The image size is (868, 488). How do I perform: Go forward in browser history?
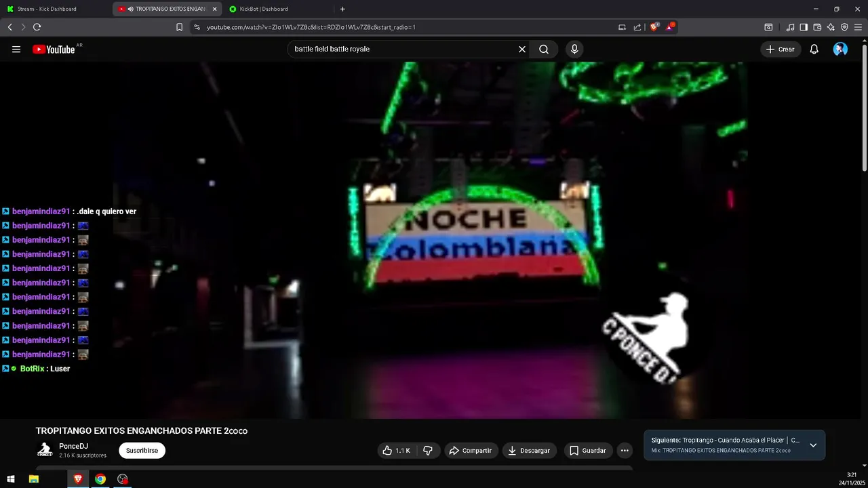[x=23, y=27]
